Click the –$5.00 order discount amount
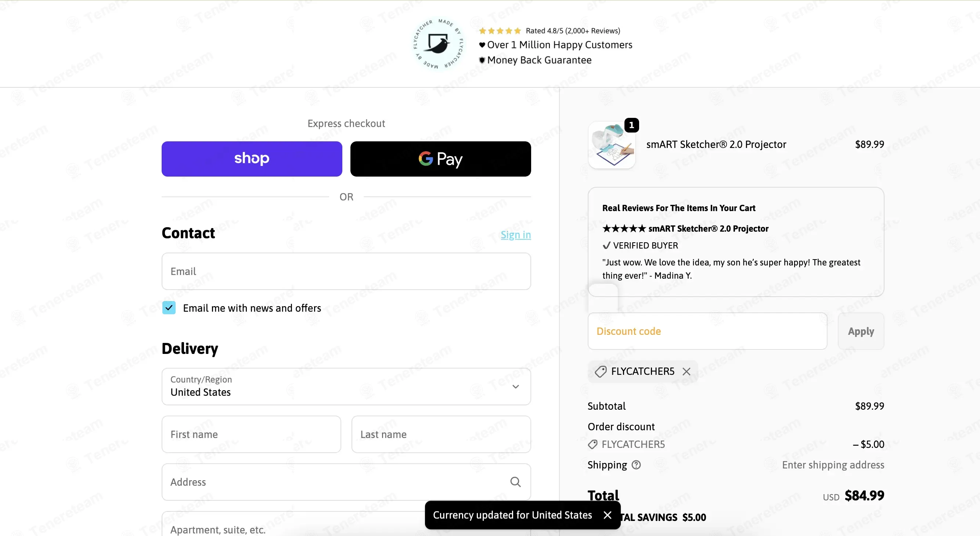The width and height of the screenshot is (980, 536). click(x=869, y=444)
